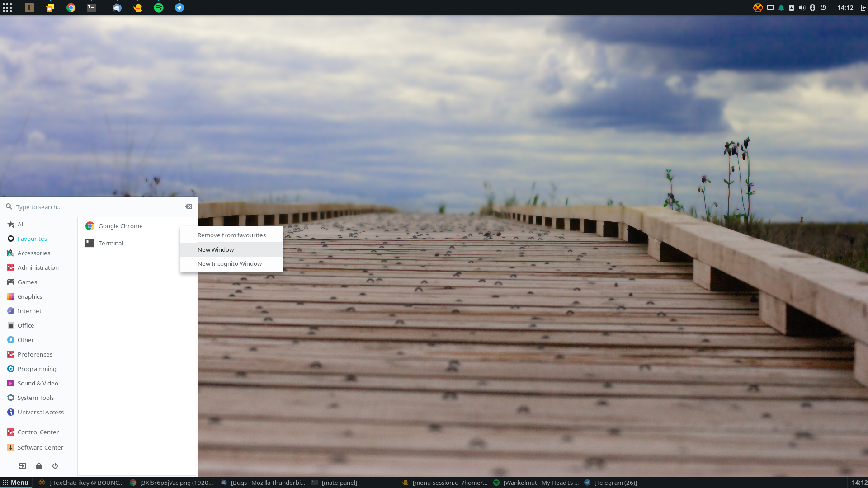Launch Google Chrome from top panel

coord(71,8)
